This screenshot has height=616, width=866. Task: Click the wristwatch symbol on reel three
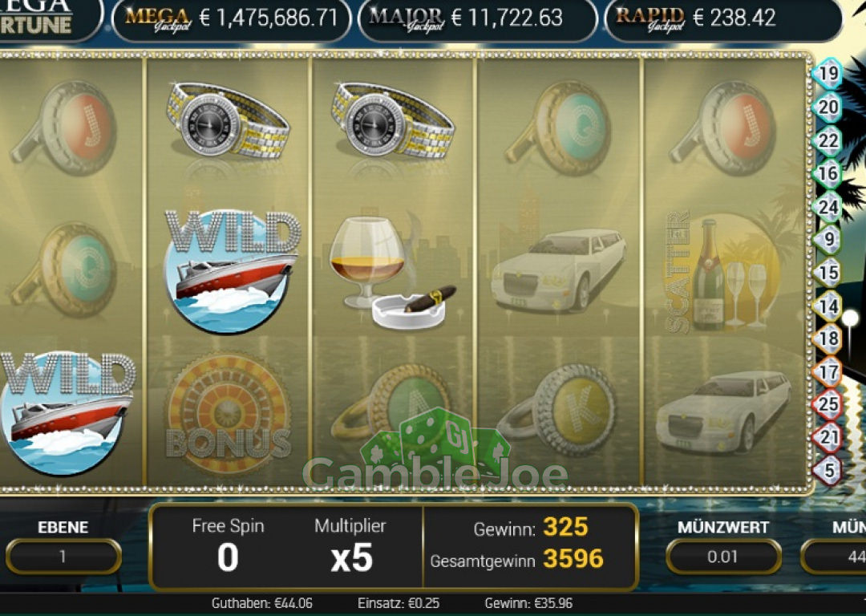(x=393, y=121)
